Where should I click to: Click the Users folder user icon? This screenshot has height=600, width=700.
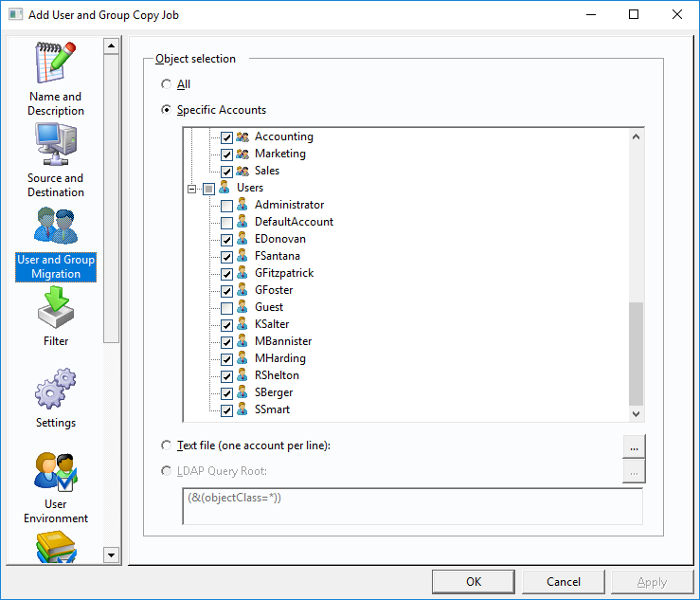pos(224,188)
